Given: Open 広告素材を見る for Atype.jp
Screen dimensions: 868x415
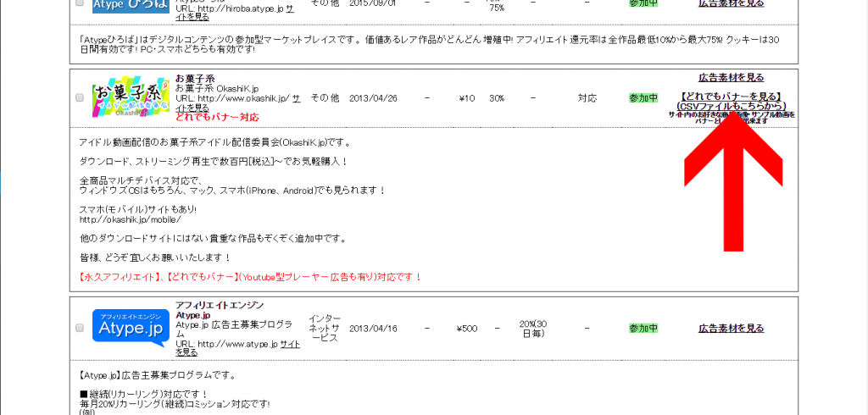Looking at the screenshot, I should click(731, 328).
